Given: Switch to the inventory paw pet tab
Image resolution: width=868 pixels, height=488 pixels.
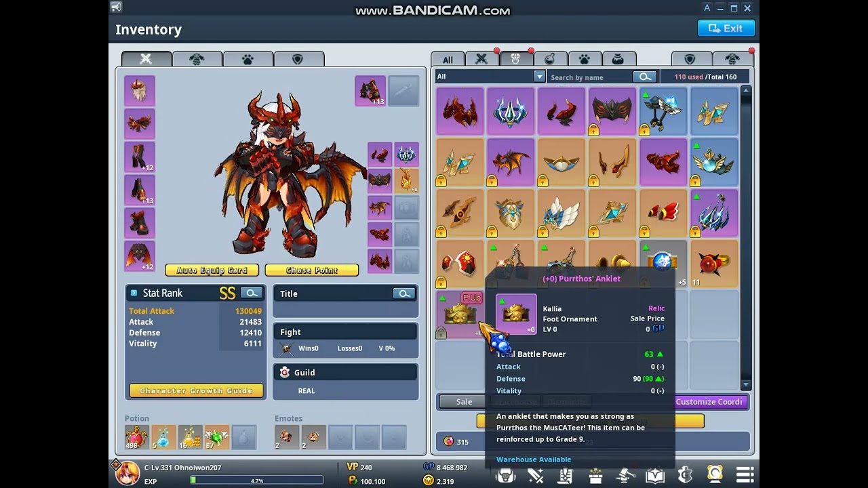Looking at the screenshot, I should pos(584,60).
